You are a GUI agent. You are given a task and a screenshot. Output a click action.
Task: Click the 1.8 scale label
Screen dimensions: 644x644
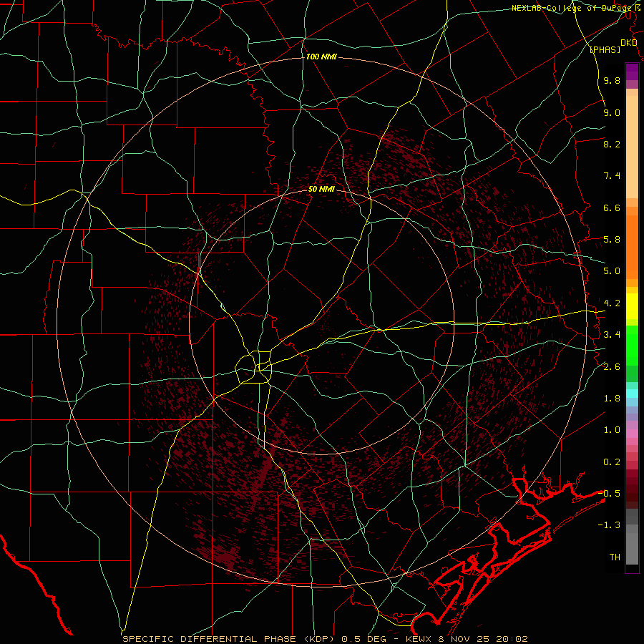pyautogui.click(x=612, y=399)
